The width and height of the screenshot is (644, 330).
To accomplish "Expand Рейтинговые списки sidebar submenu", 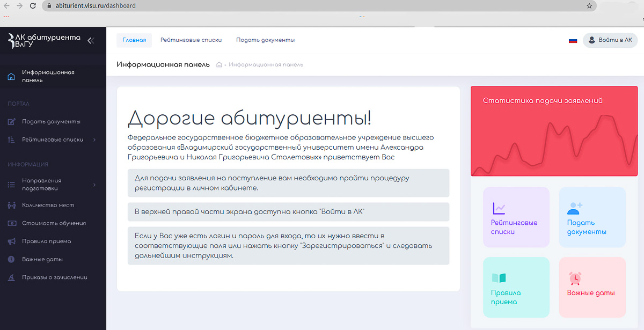I will pyautogui.click(x=94, y=140).
